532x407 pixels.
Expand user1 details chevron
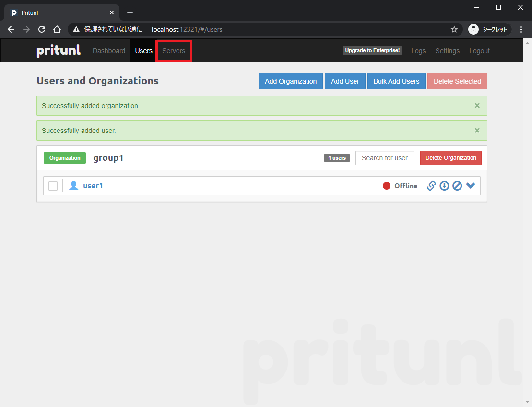[471, 185]
